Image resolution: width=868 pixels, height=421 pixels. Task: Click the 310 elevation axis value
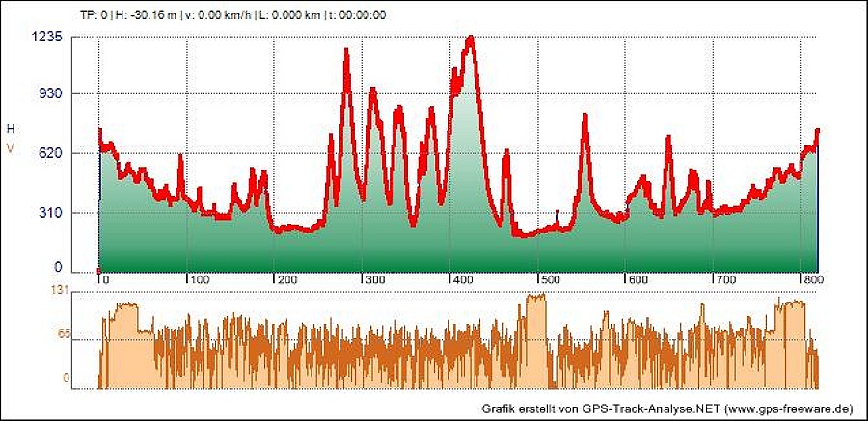(50, 212)
